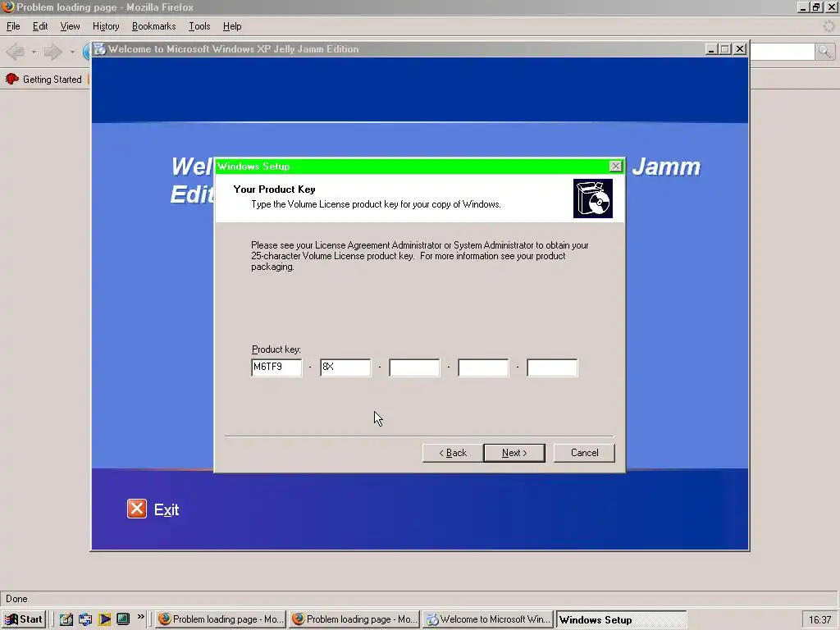Click the Done status bar text
840x630 pixels.
tap(16, 599)
